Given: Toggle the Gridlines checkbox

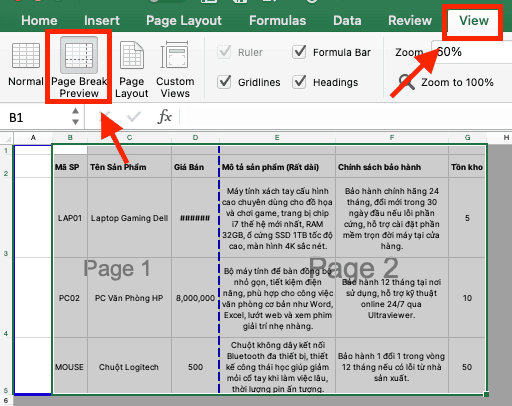Looking at the screenshot, I should point(224,82).
